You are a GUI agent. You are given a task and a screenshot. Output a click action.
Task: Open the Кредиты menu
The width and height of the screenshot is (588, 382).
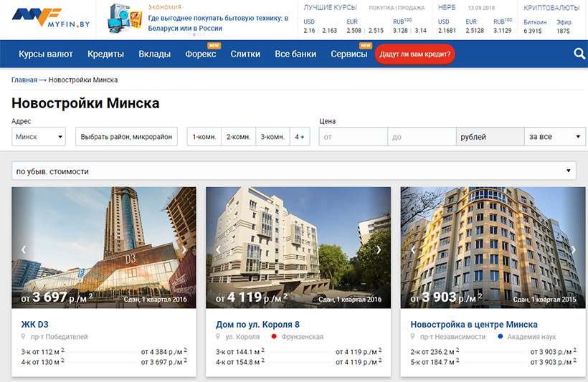point(105,54)
